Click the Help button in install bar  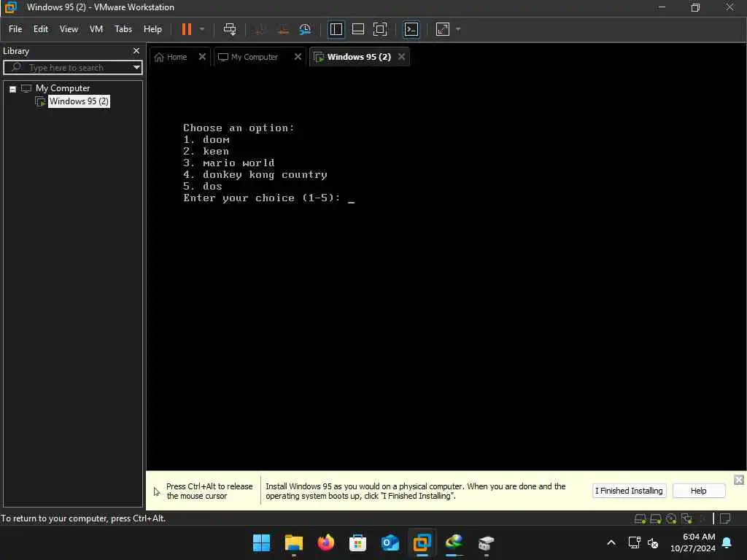coord(698,491)
